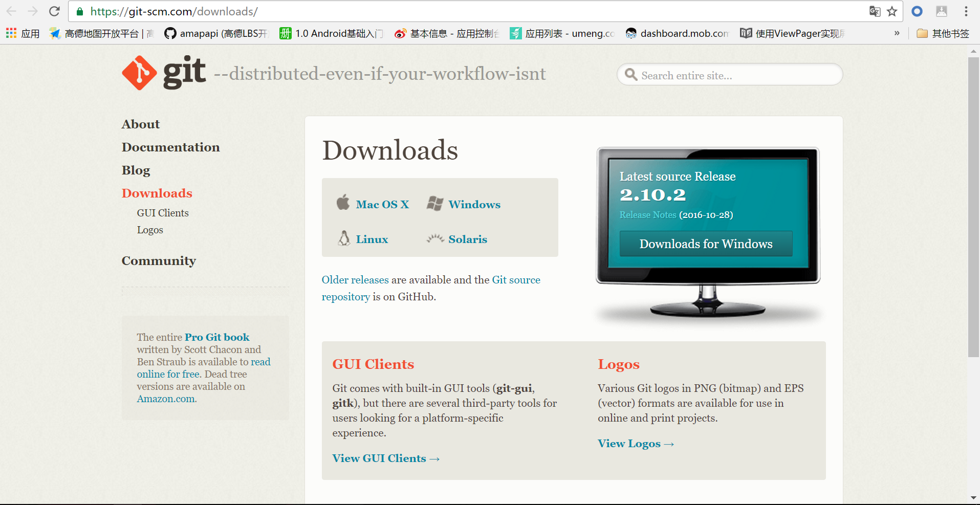Open the Amazon.com link
980x505 pixels.
(x=166, y=399)
